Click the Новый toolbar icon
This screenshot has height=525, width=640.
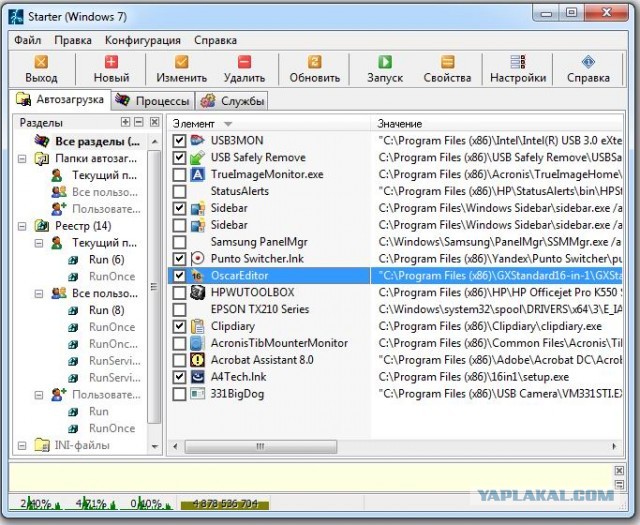pyautogui.click(x=111, y=62)
